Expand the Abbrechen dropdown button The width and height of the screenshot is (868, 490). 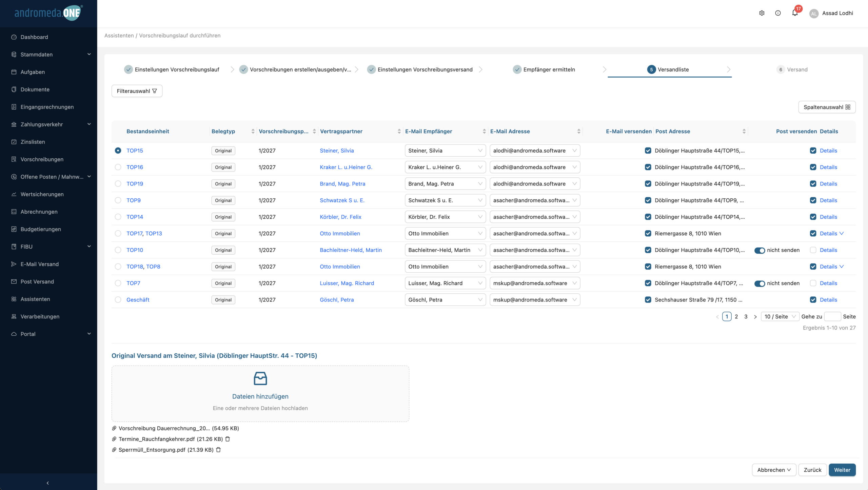click(x=774, y=470)
